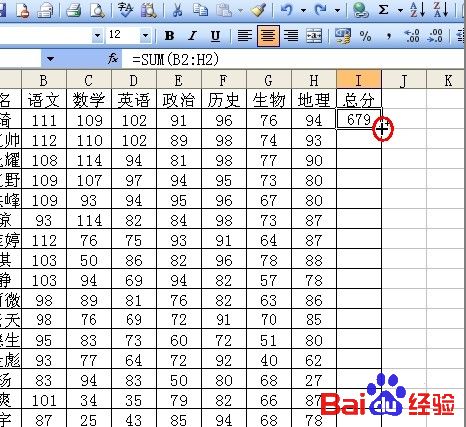The height and width of the screenshot is (427, 466).
Task: Select the cell with value 27
Action: tap(314, 379)
